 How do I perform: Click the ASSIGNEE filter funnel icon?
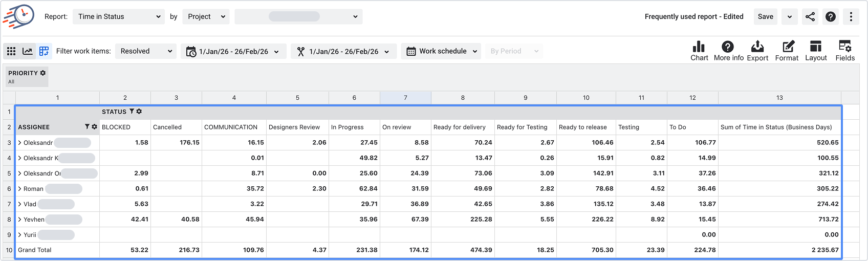pos(87,126)
